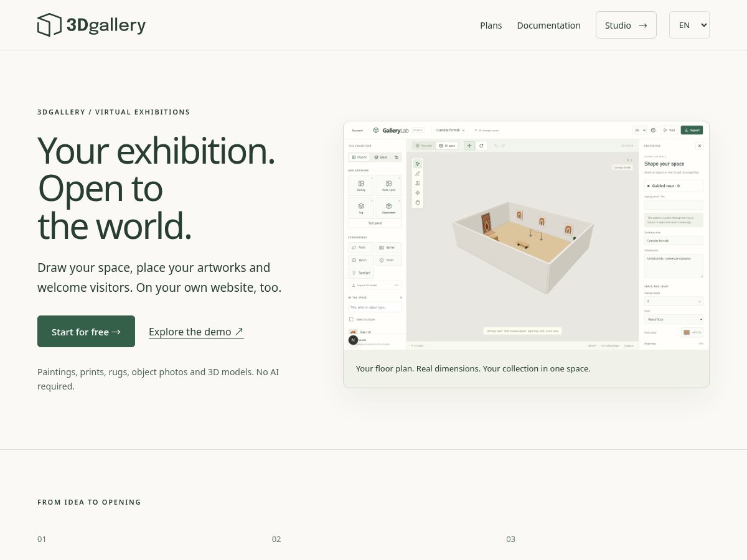Click the Ceiling height stepper field

(674, 301)
